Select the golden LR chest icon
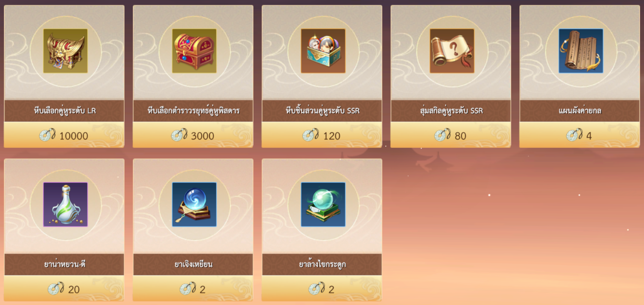644x305 pixels. [65, 51]
